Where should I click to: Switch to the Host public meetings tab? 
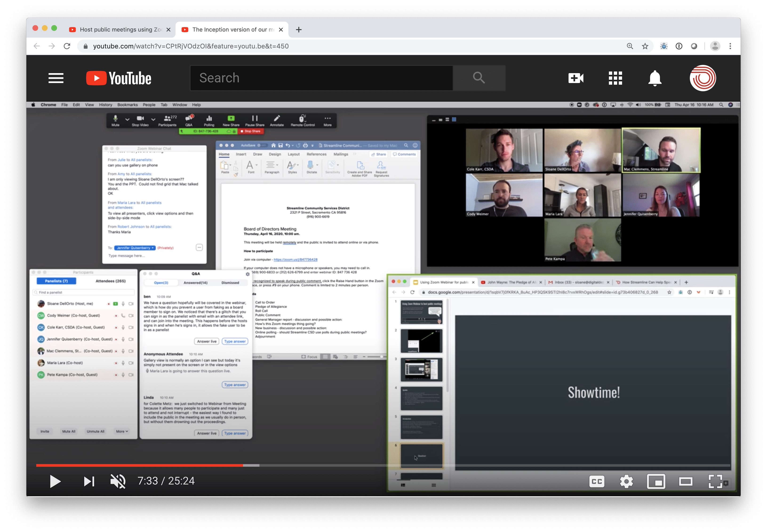120,30
